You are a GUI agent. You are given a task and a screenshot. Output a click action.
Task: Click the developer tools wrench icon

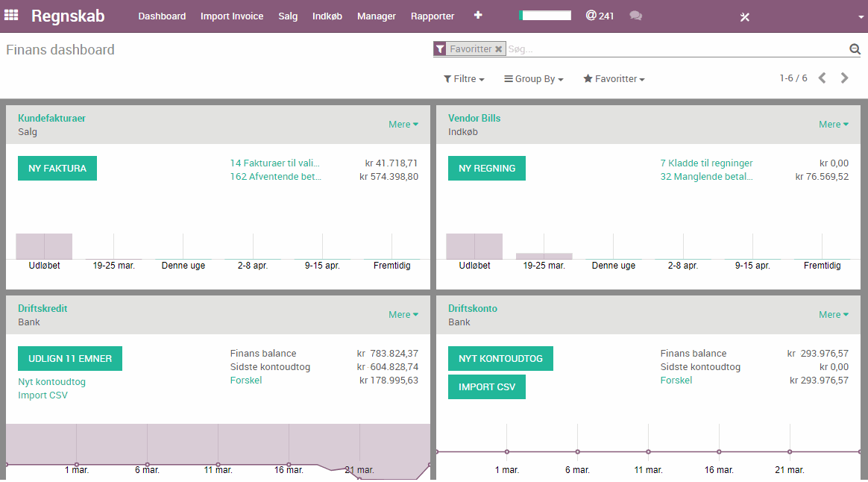coord(744,16)
